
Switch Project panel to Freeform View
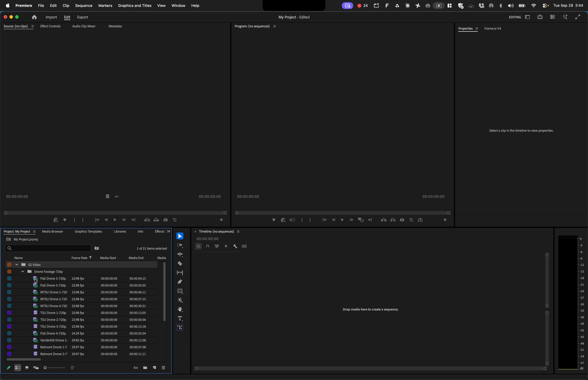pos(36,368)
